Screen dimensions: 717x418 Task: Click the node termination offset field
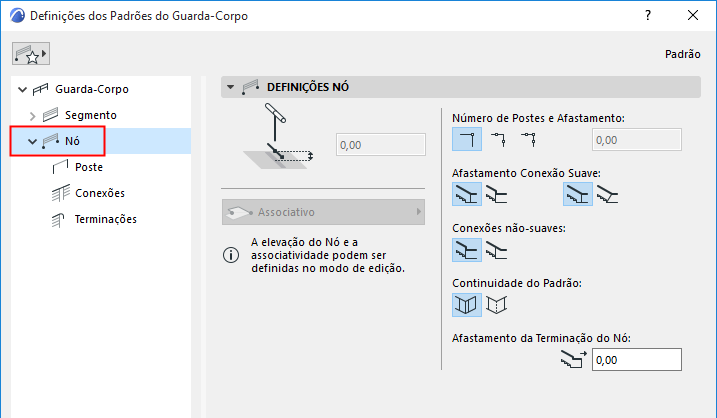pyautogui.click(x=636, y=360)
